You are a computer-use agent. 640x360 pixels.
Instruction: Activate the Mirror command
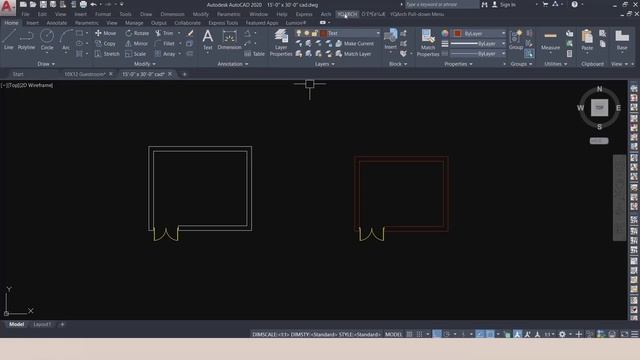[x=137, y=43]
